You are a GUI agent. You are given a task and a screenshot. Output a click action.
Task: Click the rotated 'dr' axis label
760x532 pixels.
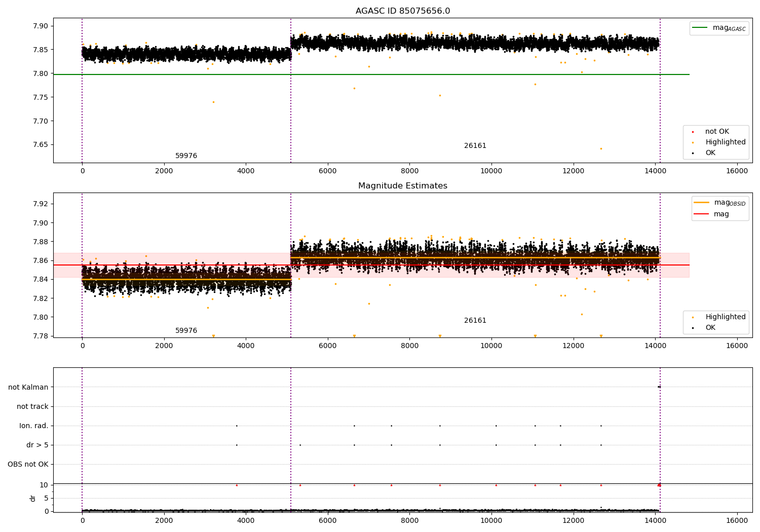[33, 498]
